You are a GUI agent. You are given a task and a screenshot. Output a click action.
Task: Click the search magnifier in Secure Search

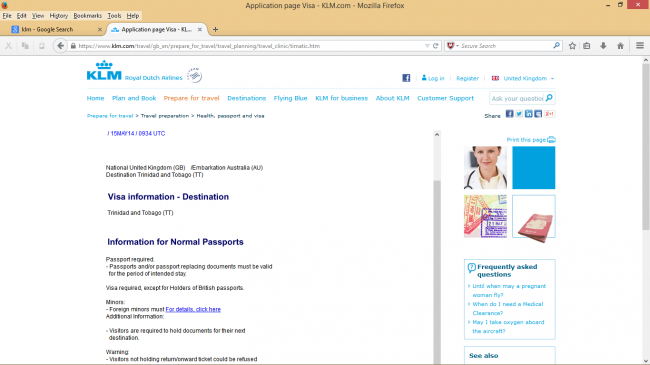(x=556, y=46)
